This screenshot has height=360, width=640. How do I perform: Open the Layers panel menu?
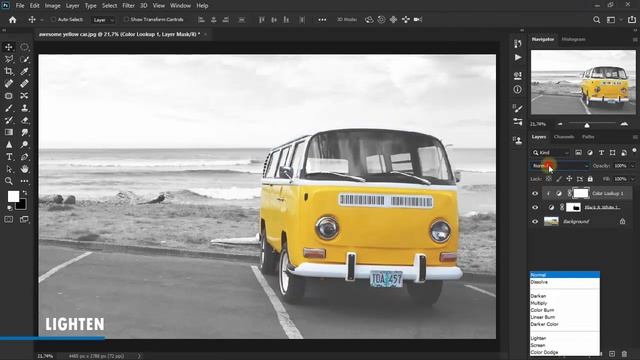coord(635,137)
